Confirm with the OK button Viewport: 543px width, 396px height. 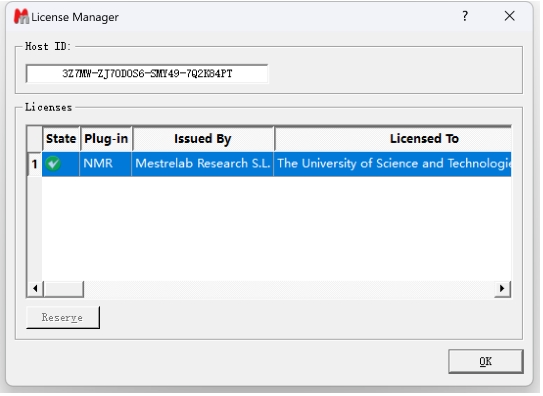(x=486, y=361)
